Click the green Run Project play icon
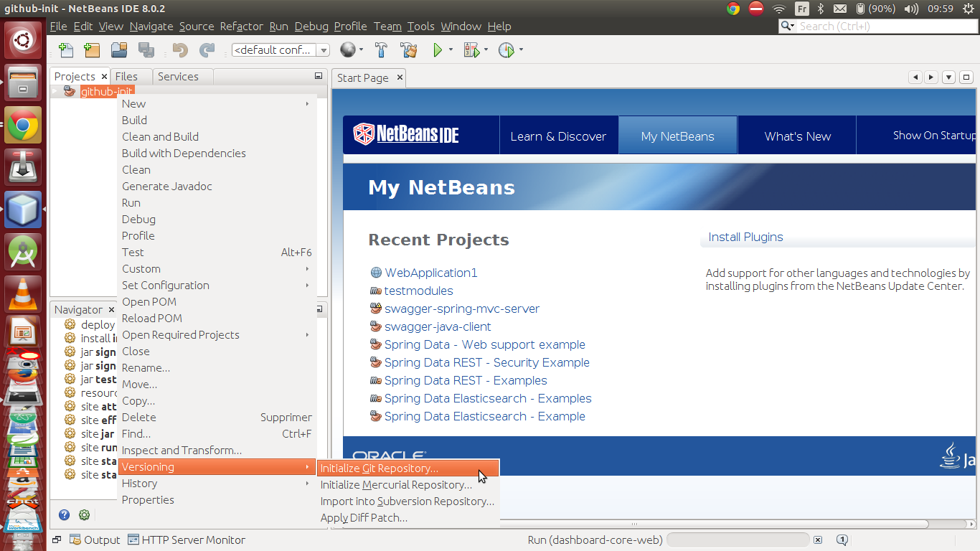980x551 pixels. pyautogui.click(x=438, y=50)
